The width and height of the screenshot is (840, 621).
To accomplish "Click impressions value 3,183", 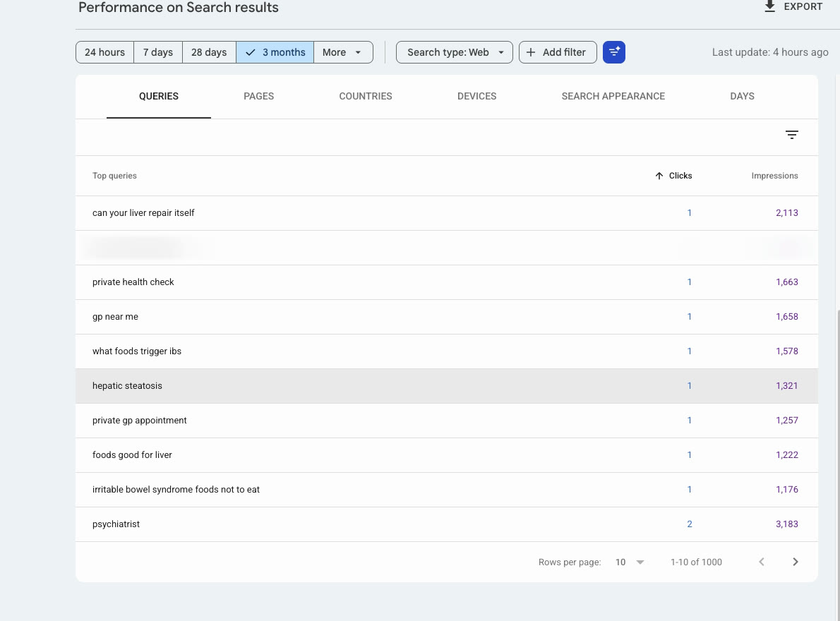I will pyautogui.click(x=786, y=524).
